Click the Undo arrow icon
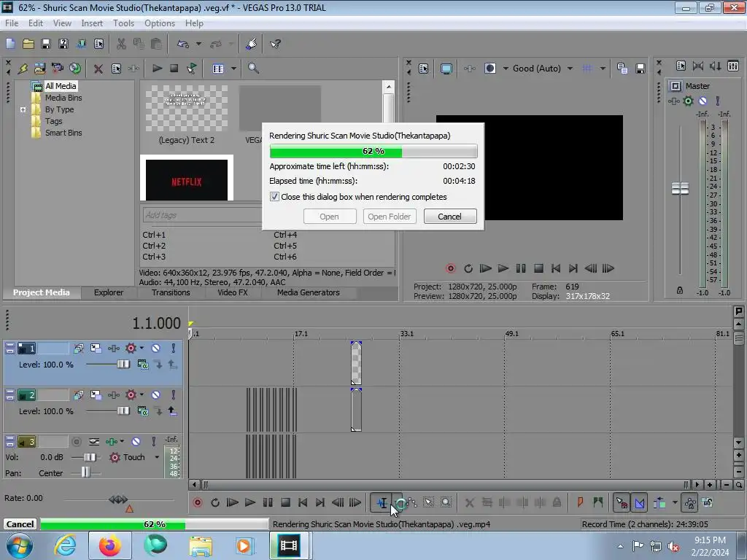Image resolution: width=747 pixels, height=560 pixels. [183, 44]
